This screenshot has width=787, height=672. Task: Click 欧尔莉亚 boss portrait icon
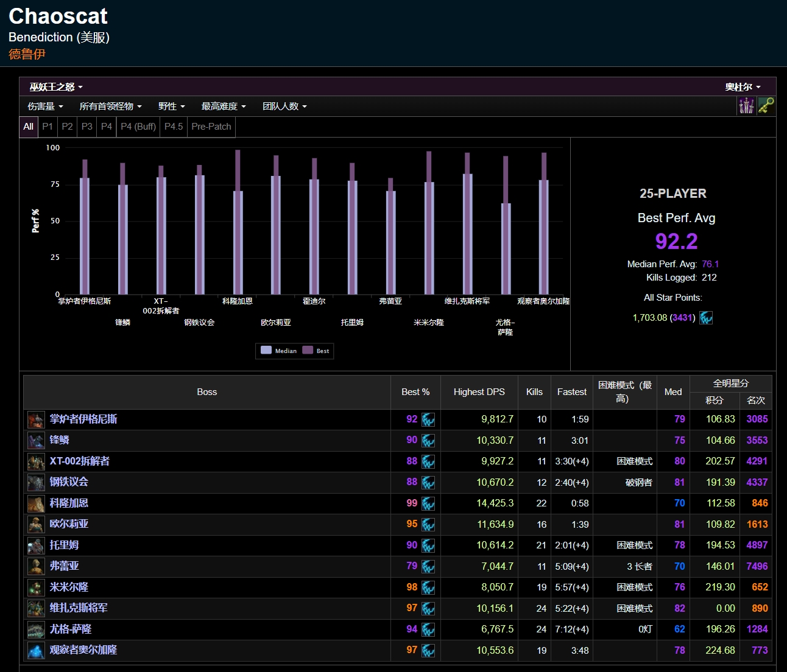(36, 524)
